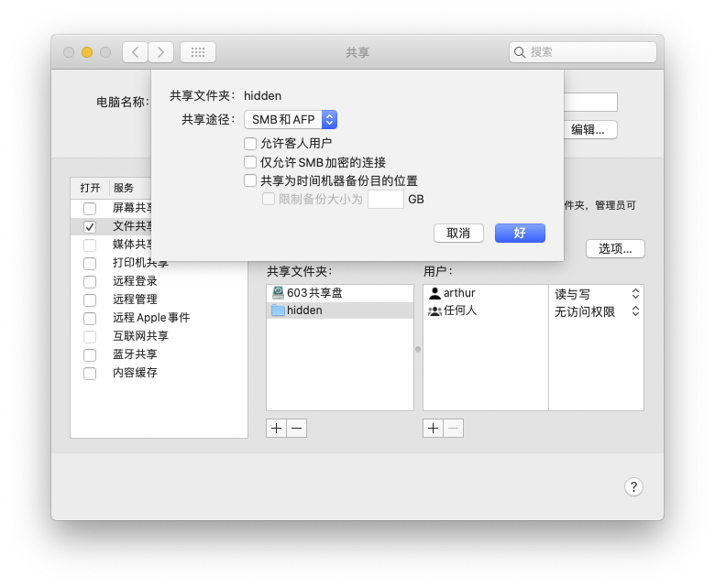
Task: Click plus button under shared folders list
Action: pyautogui.click(x=277, y=428)
